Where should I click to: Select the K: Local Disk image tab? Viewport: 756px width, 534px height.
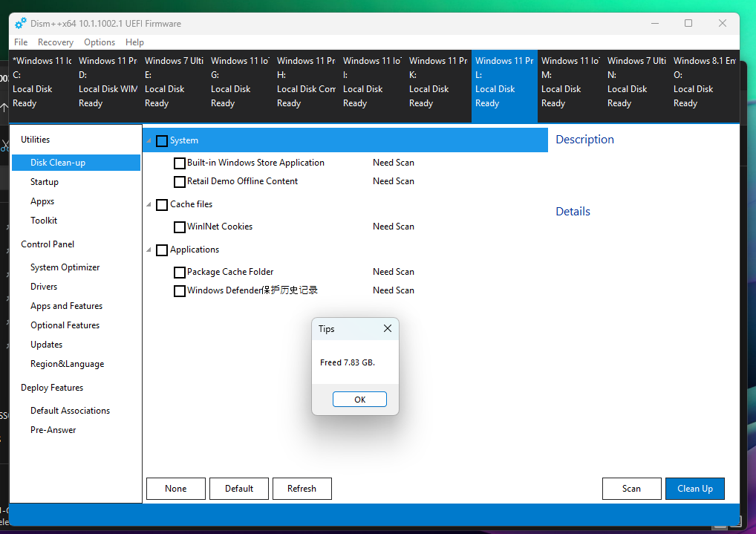click(438, 86)
